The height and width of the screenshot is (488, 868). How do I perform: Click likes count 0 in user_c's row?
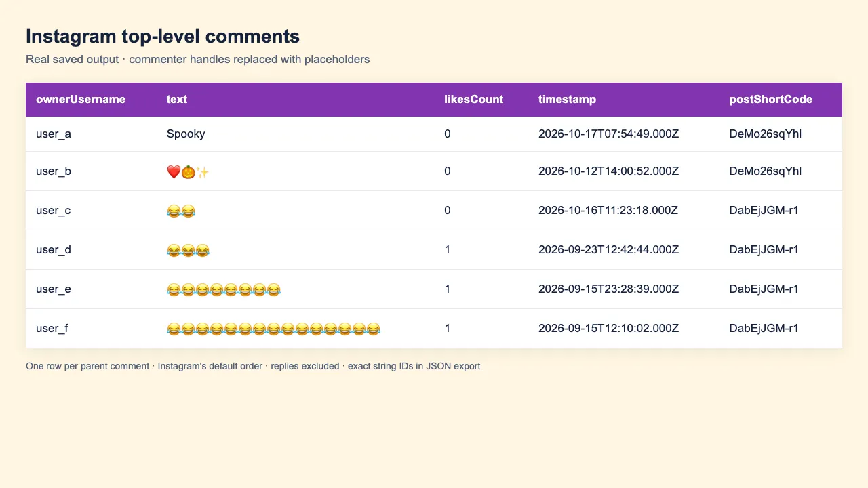click(448, 211)
